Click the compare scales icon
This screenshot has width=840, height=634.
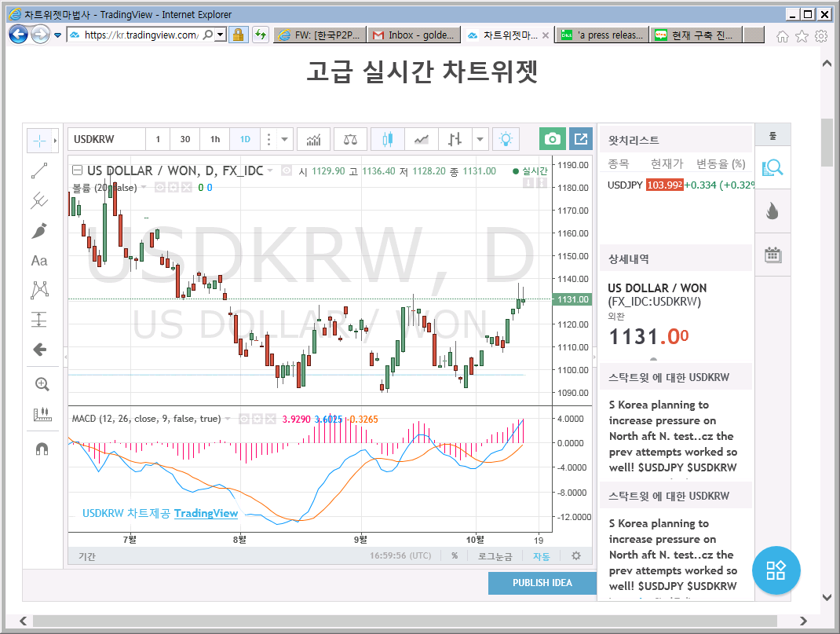click(x=350, y=139)
